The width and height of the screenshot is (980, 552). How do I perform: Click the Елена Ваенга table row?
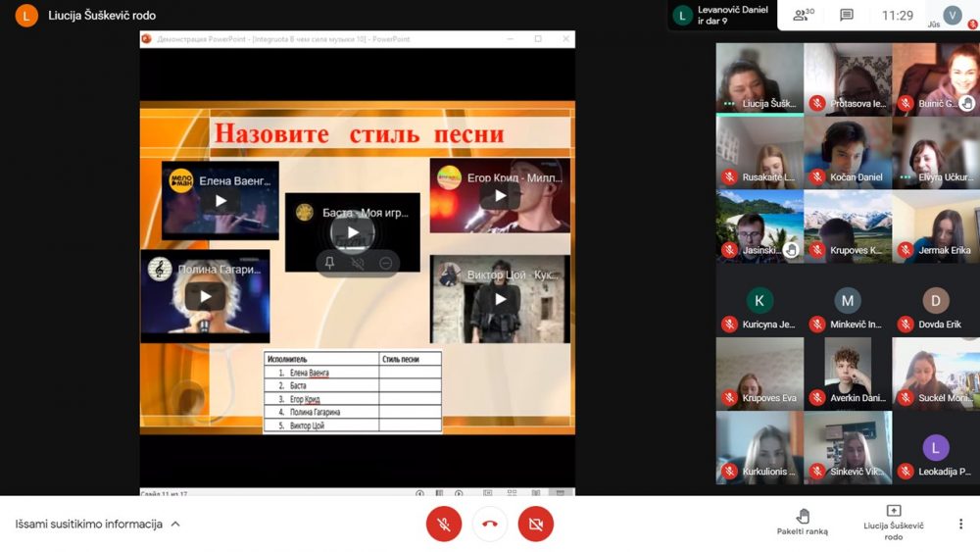coord(353,373)
